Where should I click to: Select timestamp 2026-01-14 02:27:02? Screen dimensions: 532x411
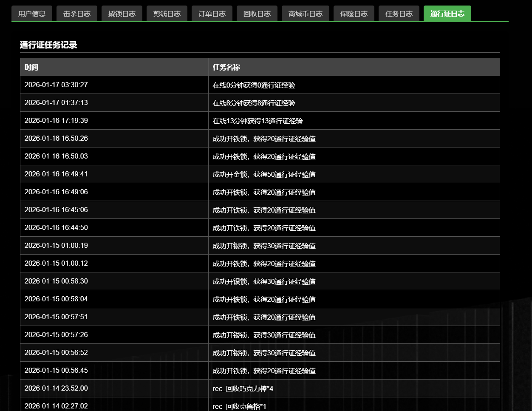[56, 406]
